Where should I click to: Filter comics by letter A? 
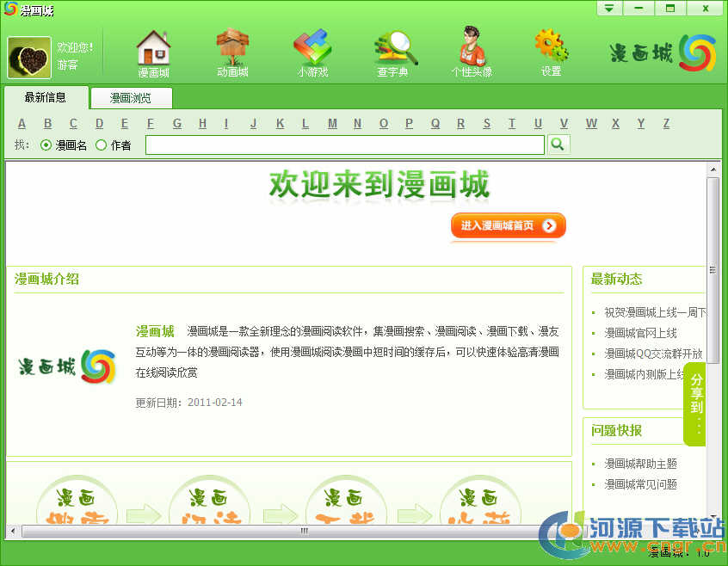[22, 123]
